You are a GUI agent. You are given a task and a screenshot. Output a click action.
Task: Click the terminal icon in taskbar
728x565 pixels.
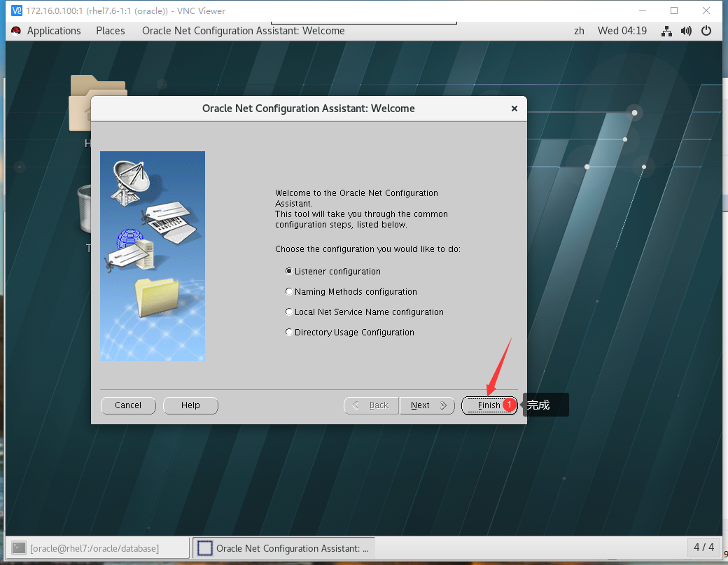tap(19, 547)
